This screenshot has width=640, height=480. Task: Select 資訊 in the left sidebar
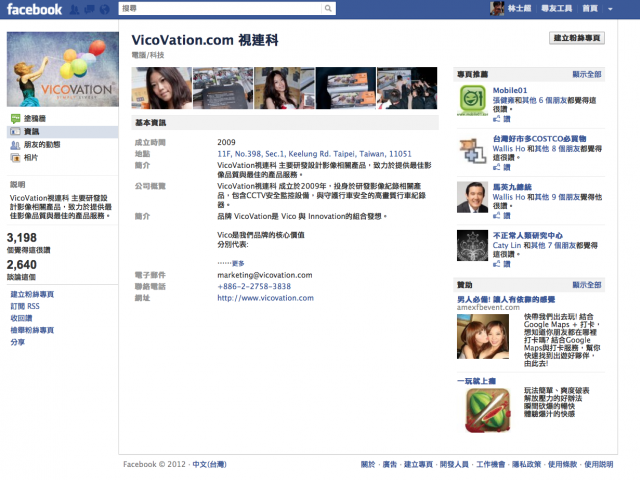[x=31, y=131]
